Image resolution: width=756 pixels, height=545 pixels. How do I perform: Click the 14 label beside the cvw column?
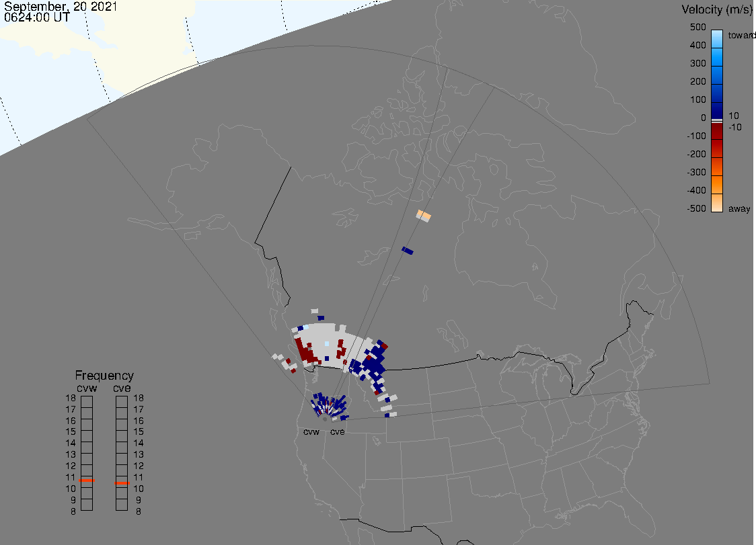tap(71, 443)
